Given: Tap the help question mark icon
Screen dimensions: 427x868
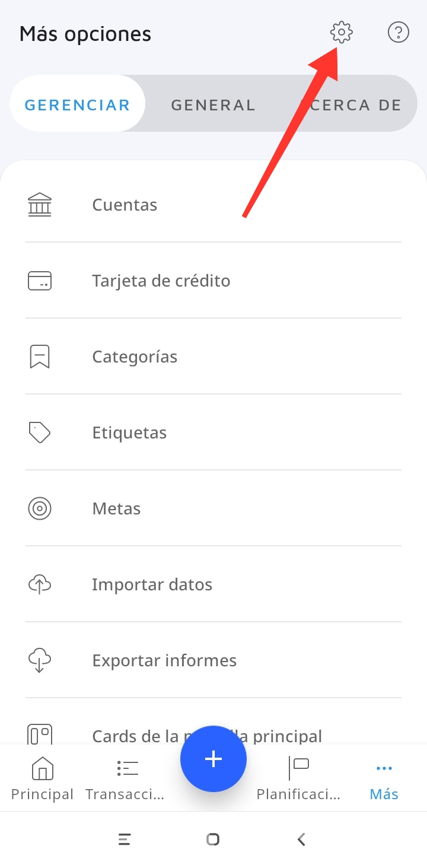Looking at the screenshot, I should (398, 33).
